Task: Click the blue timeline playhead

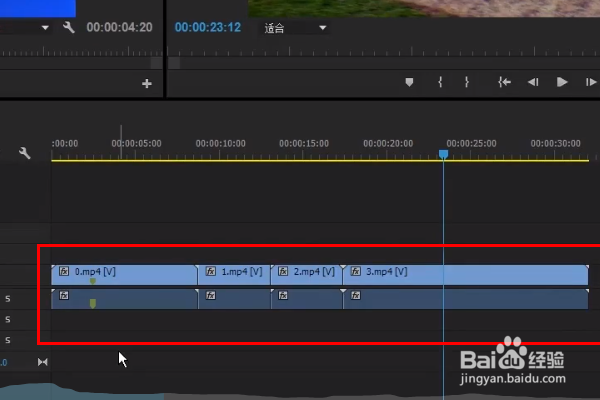Action: point(443,154)
